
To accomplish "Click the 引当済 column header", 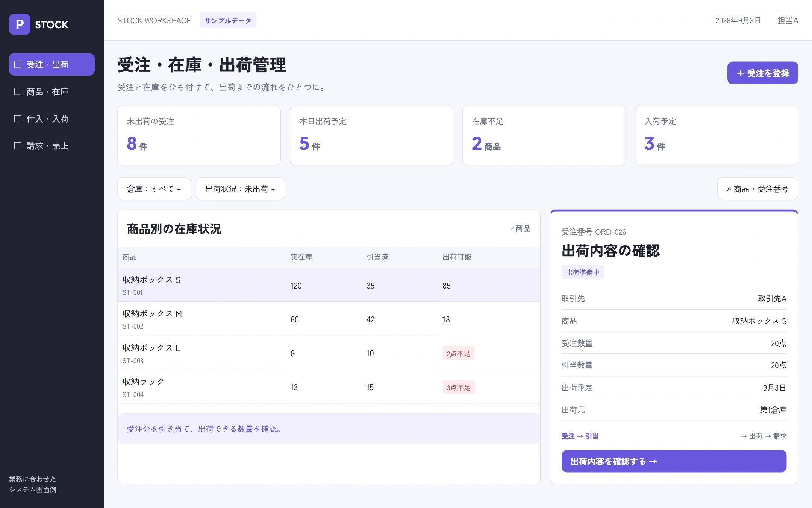I will (377, 257).
